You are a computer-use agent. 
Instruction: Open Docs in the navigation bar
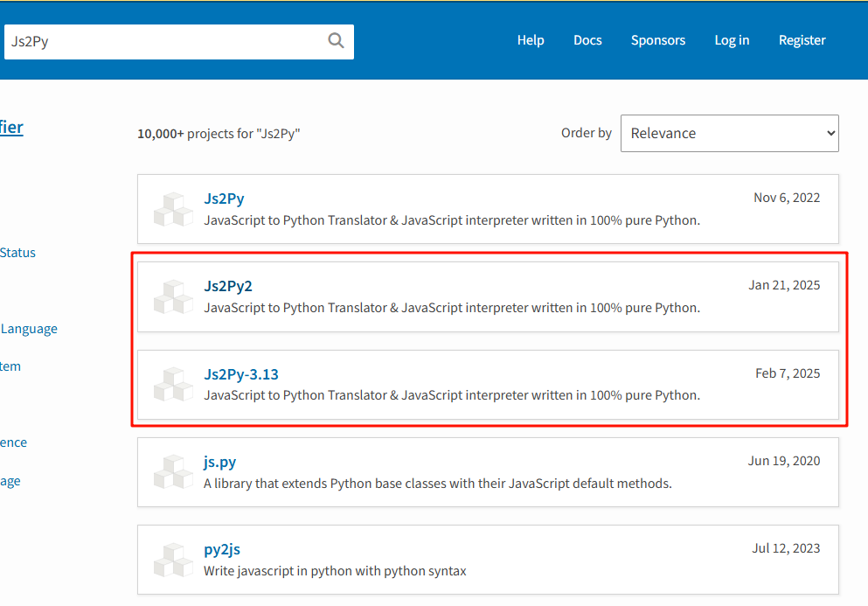[x=587, y=40]
